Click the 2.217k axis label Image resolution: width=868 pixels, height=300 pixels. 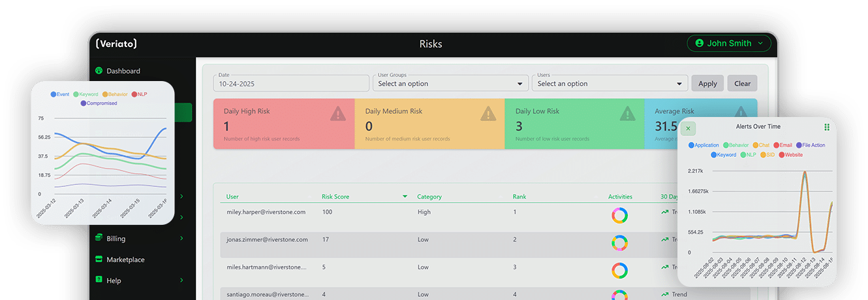pos(696,171)
